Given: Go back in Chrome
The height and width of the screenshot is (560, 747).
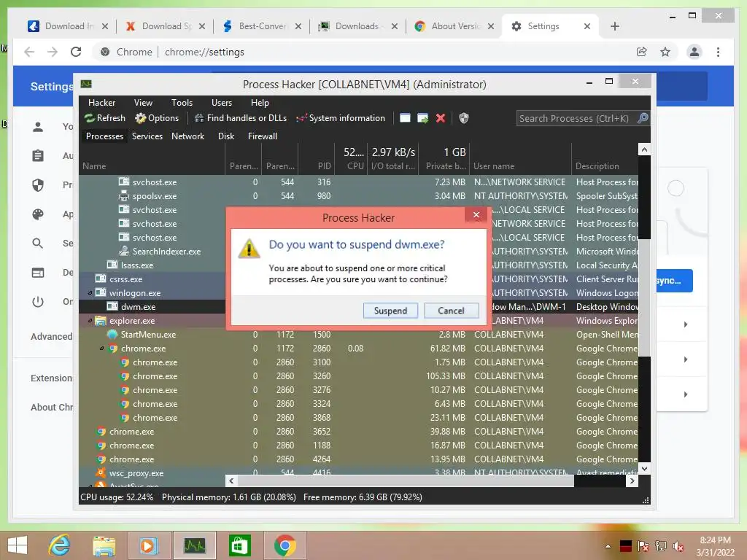Looking at the screenshot, I should [x=29, y=52].
